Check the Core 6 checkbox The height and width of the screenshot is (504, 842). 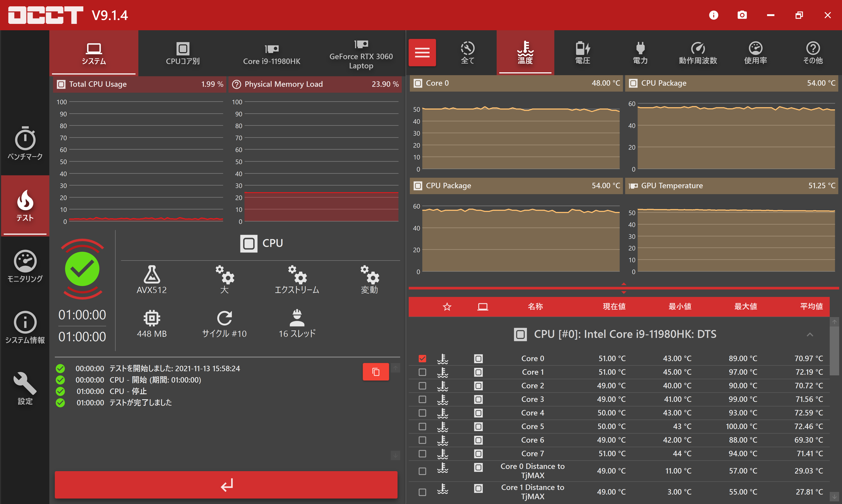[x=422, y=440]
